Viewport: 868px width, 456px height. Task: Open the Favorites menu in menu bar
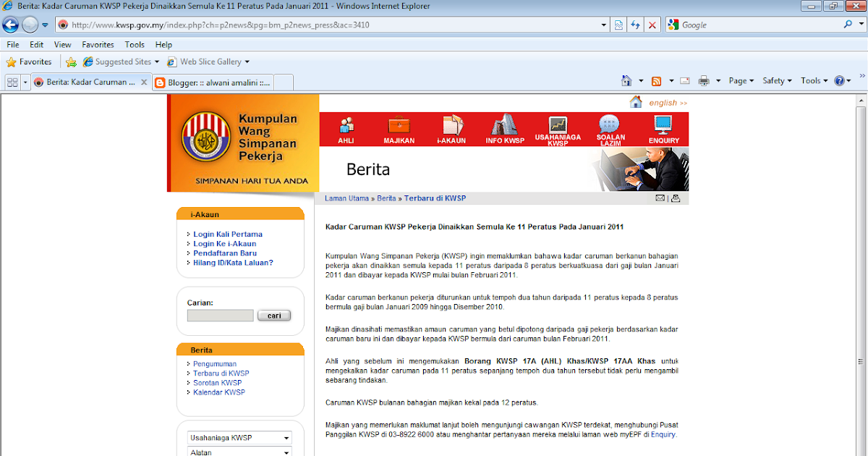pos(98,45)
